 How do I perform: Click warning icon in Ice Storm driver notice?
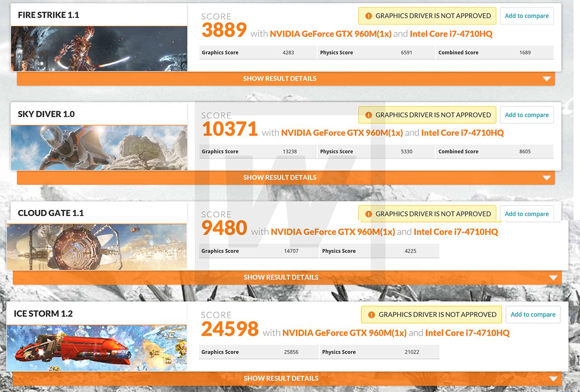(x=371, y=315)
